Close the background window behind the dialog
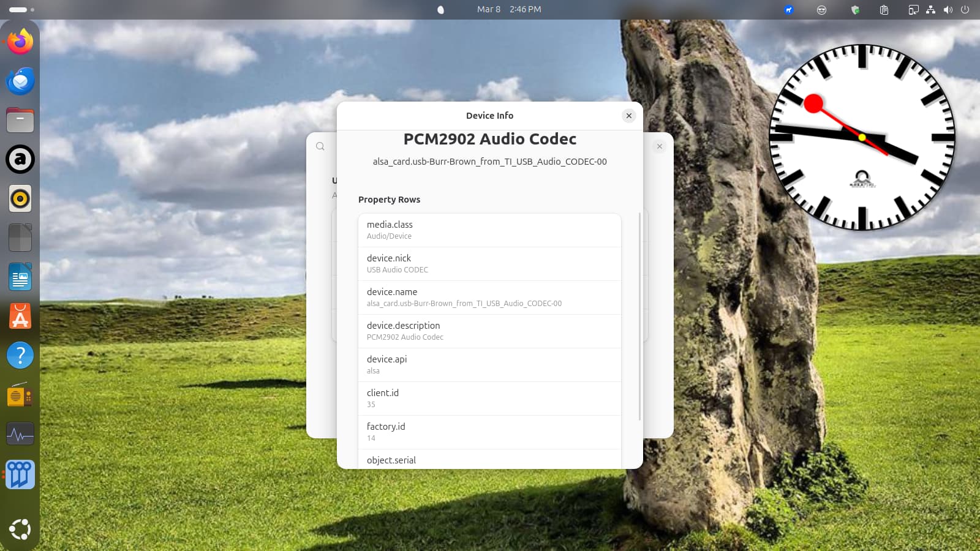 tap(659, 146)
